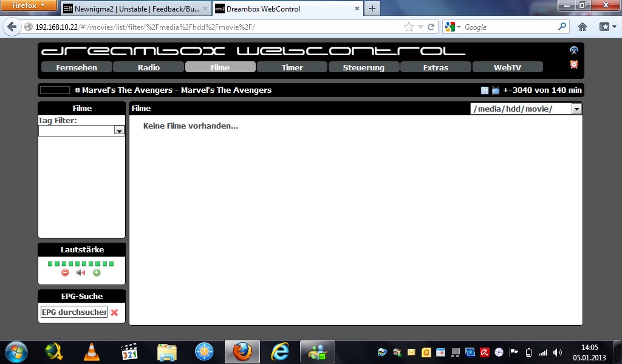The width and height of the screenshot is (622, 364).
Task: Click the alarm clock icon in header
Action: [x=573, y=64]
